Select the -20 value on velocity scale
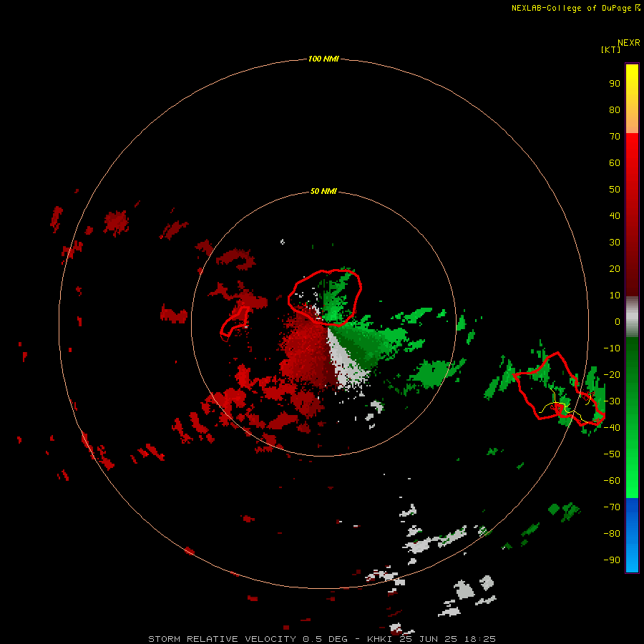 click(x=612, y=374)
